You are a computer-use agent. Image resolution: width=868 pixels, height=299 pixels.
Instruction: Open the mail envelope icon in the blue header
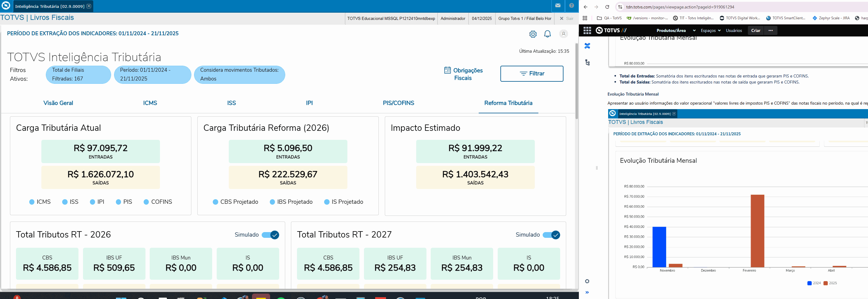point(558,6)
